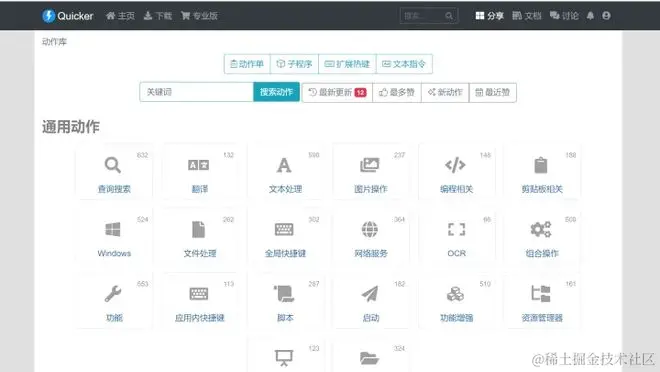
Task: Open the 专业版 pro version link
Action: [x=200, y=16]
